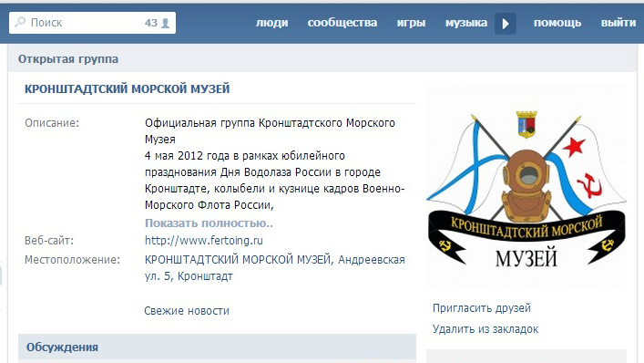
Task: Open the музыка section
Action: pos(466,23)
